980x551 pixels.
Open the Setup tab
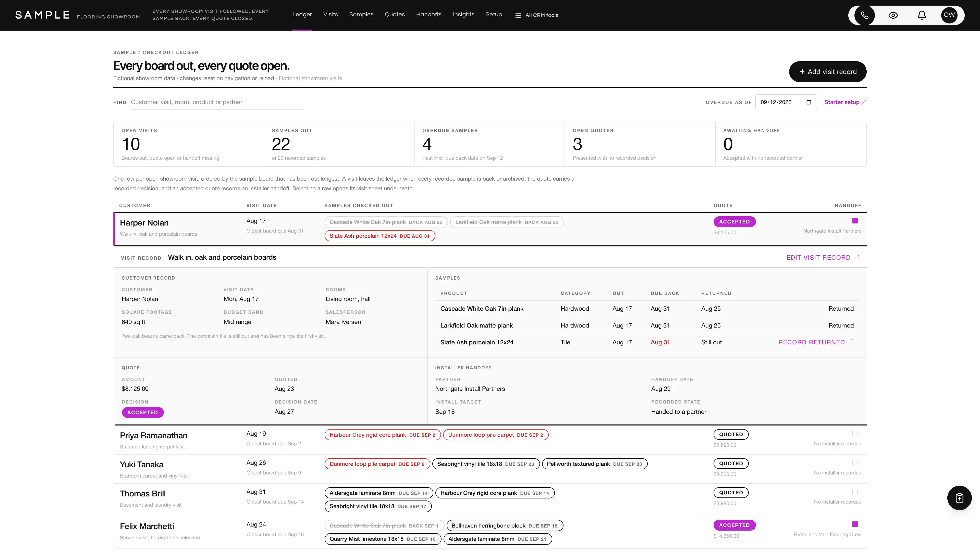pos(493,15)
